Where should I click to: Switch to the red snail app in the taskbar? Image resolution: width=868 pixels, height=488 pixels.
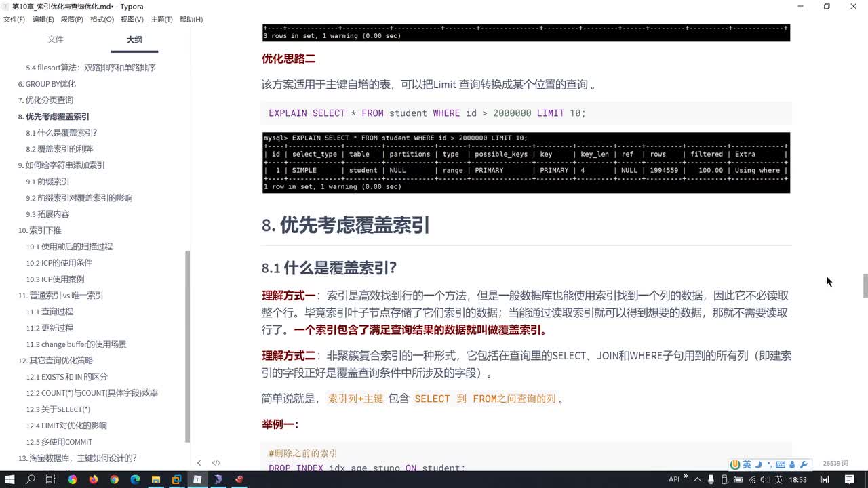pos(239,479)
